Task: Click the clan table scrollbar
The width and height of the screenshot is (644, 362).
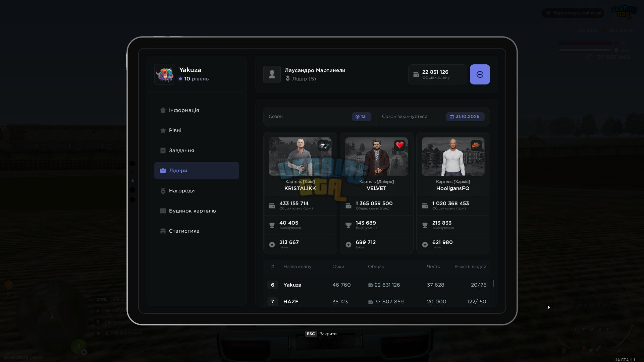Action: click(493, 283)
